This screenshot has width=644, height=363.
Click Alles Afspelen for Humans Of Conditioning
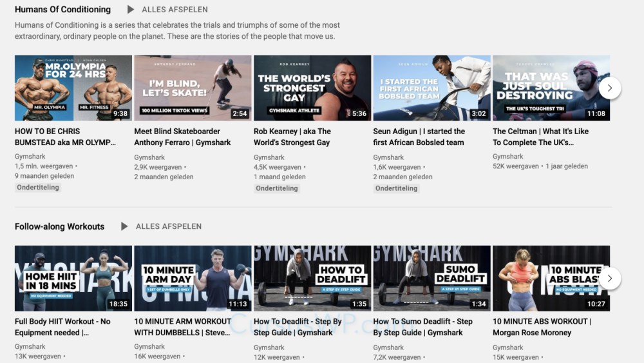point(175,10)
